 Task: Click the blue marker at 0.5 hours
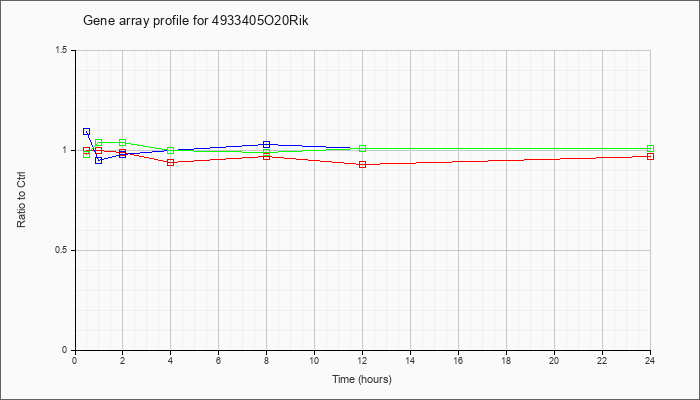tap(86, 132)
